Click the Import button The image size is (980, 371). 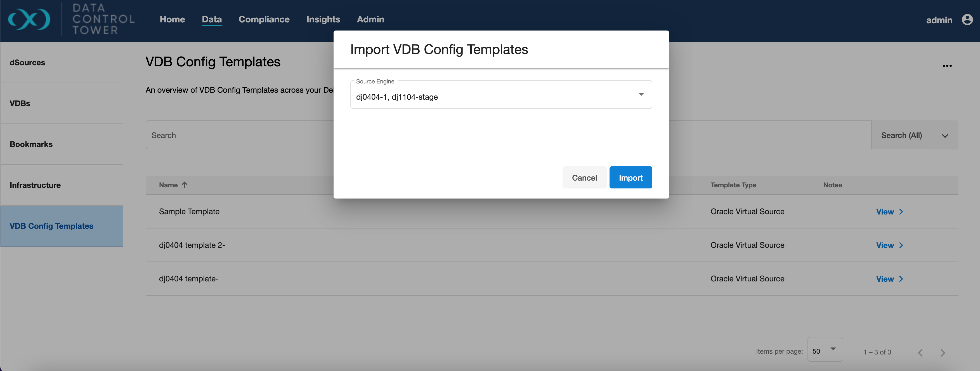[x=630, y=178]
